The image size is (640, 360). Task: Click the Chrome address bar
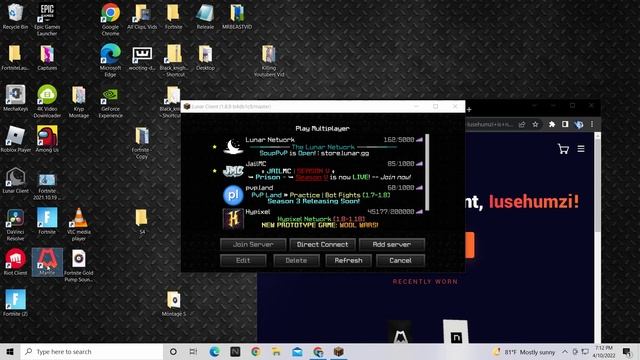(490, 124)
